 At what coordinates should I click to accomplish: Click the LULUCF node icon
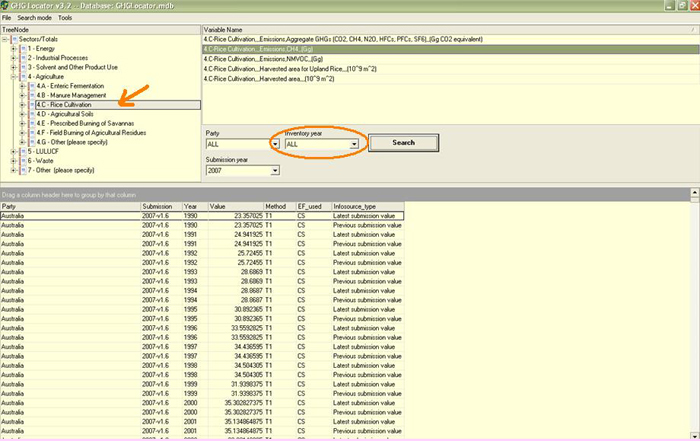tap(22, 150)
